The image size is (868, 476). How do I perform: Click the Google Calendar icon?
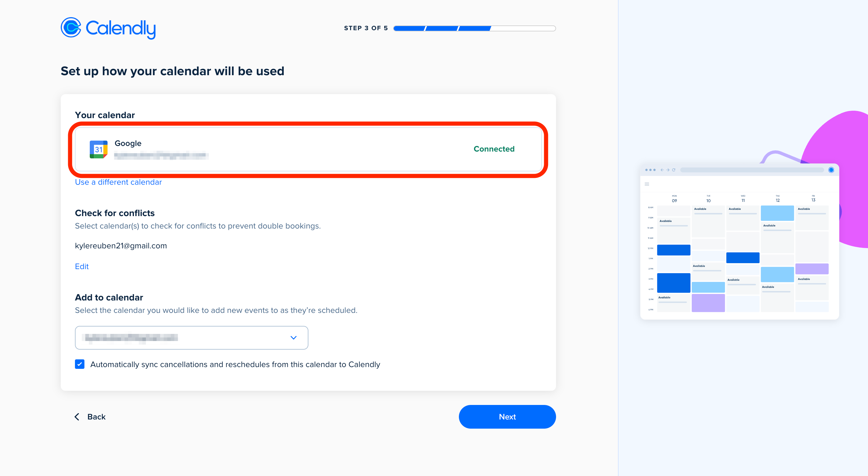tap(98, 149)
